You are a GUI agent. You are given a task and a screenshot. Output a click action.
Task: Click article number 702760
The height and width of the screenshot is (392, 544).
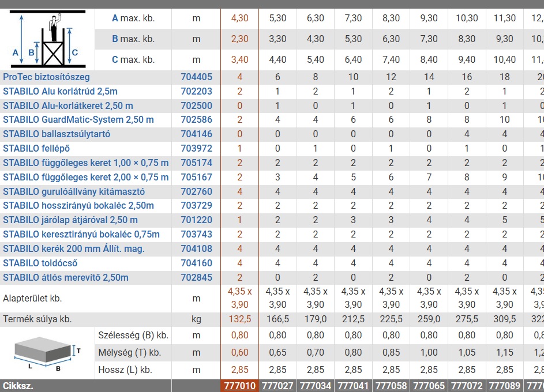pos(196,191)
